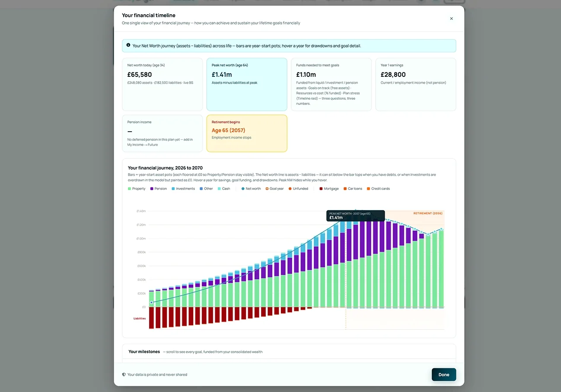
Task: Click the £0 y-axis label
Action: point(144,307)
